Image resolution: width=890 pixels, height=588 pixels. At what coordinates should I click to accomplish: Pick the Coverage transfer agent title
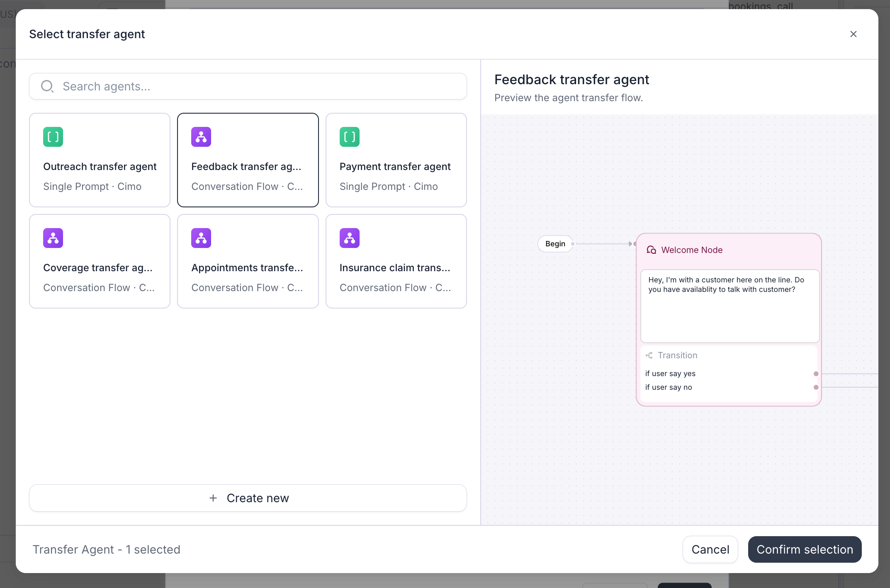[98, 268]
